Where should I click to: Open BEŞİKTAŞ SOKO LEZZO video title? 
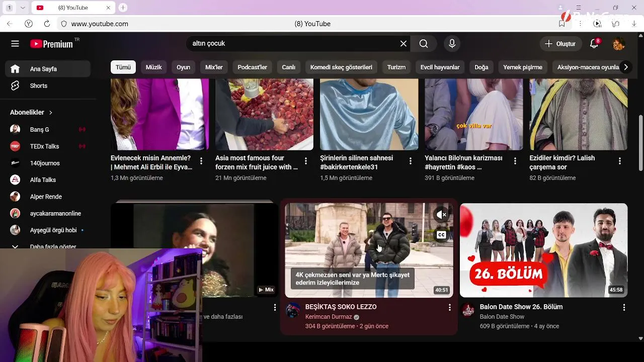(341, 307)
